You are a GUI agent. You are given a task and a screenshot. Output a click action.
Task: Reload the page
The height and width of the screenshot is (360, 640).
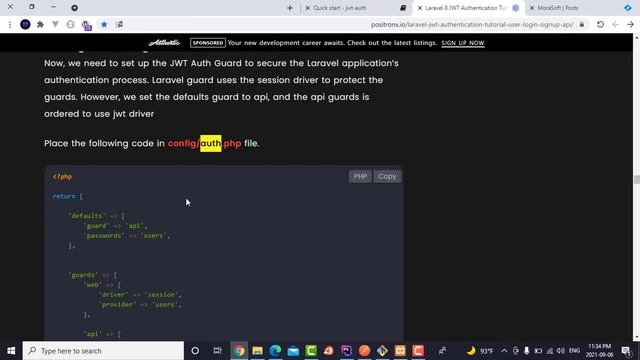(600, 24)
